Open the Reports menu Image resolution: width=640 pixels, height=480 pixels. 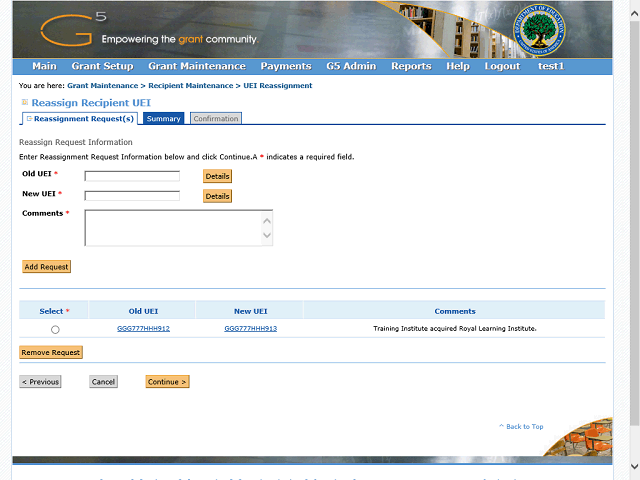pos(411,66)
